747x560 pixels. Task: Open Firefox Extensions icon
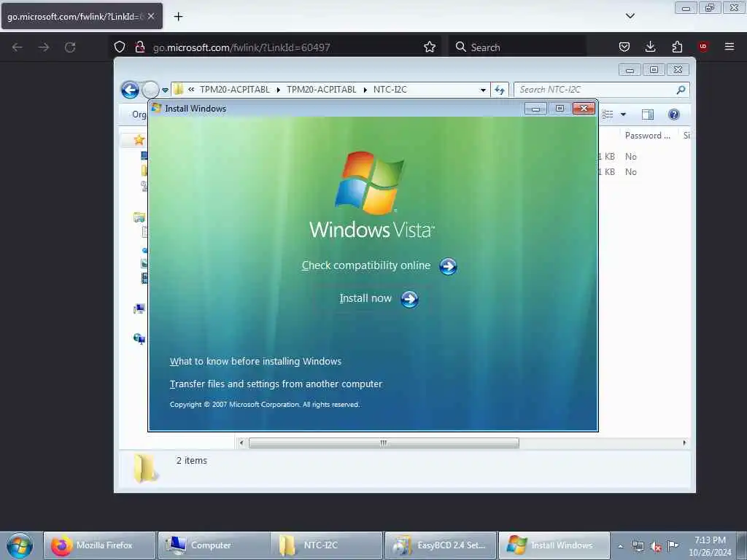click(677, 47)
